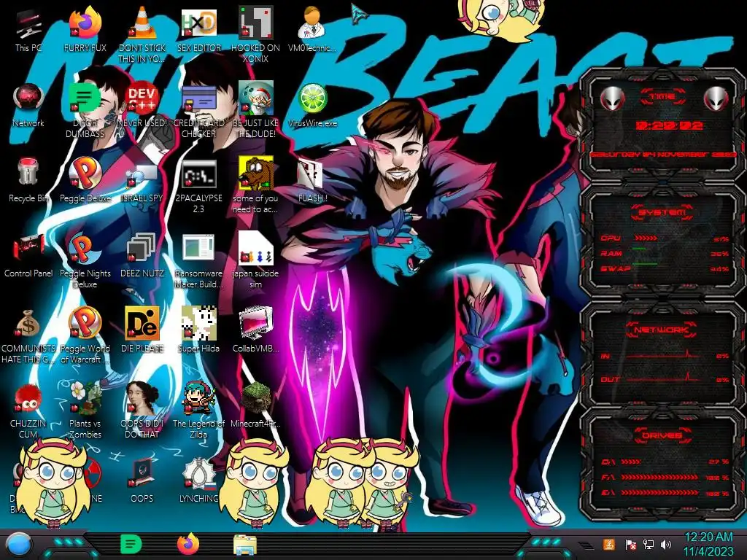Click the date line in the Time widget
The width and height of the screenshot is (747, 560).
[x=662, y=155]
